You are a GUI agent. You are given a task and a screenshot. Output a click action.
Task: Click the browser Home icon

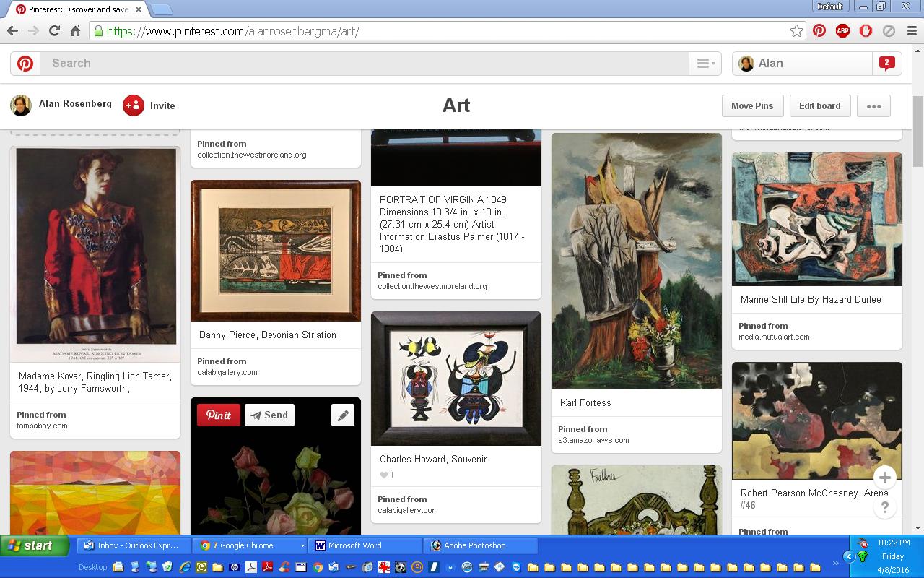click(75, 31)
